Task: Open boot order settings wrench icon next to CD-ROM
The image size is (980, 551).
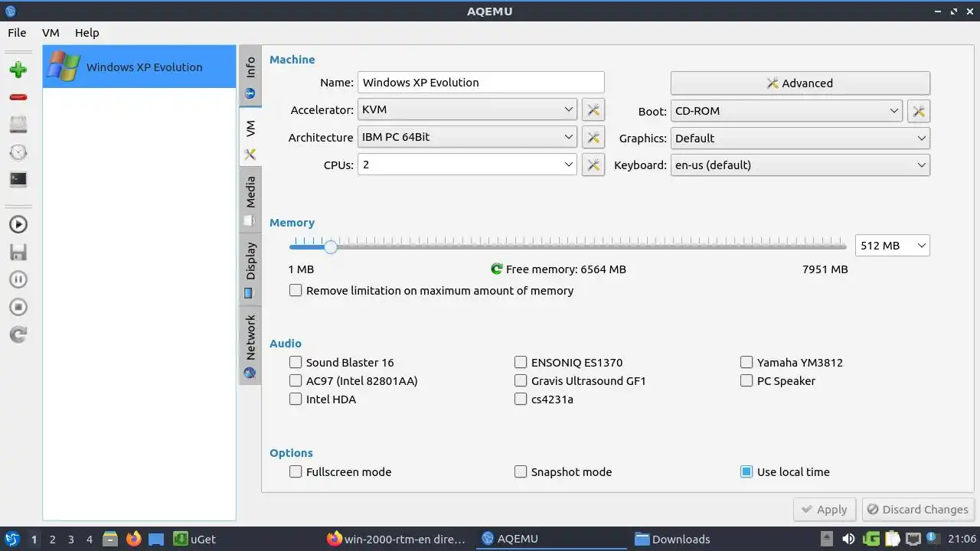Action: pyautogui.click(x=918, y=111)
